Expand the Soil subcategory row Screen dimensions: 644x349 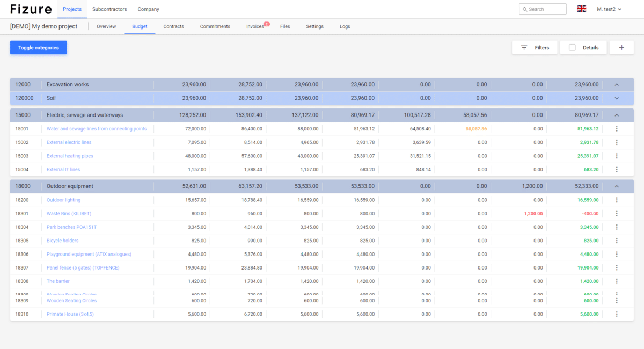coord(617,98)
